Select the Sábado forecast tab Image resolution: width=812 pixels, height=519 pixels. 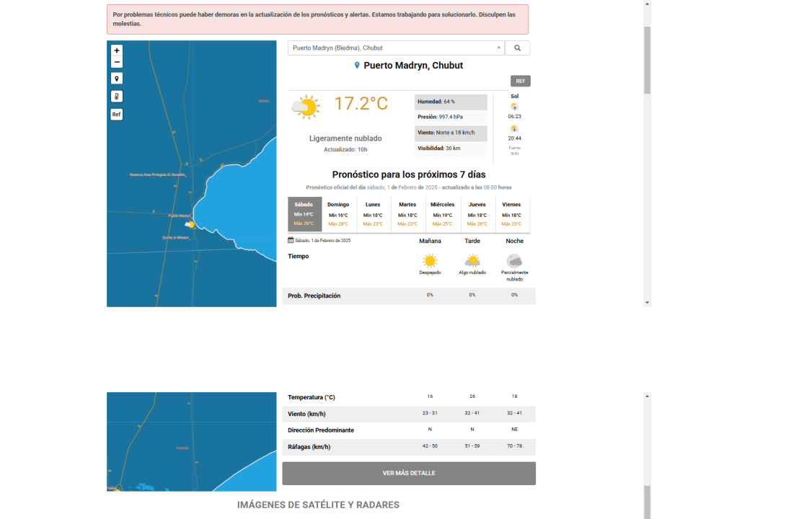tap(304, 214)
